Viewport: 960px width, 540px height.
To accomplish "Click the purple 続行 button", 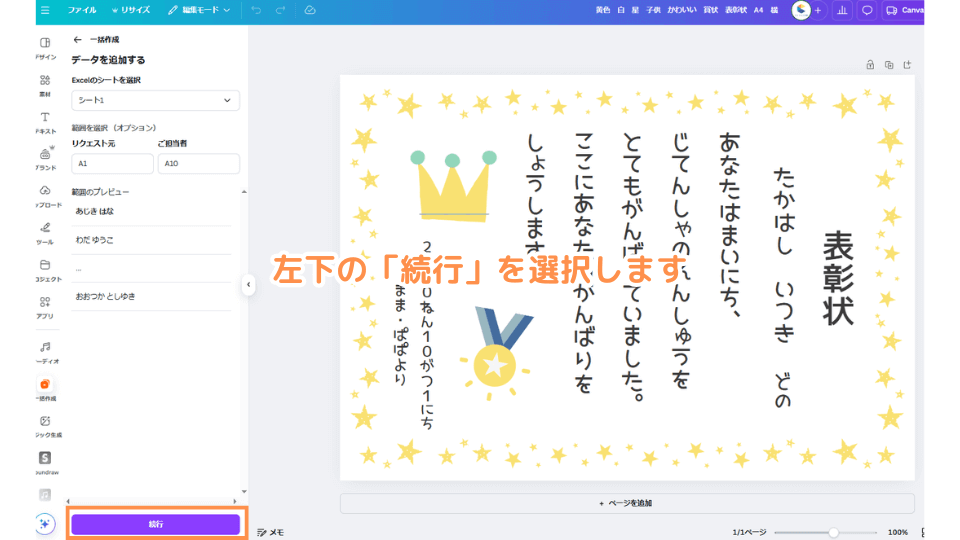I will click(155, 524).
